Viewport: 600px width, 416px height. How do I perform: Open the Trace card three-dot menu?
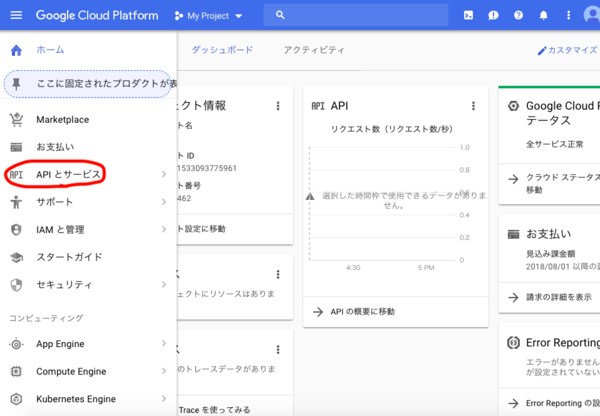(x=278, y=349)
